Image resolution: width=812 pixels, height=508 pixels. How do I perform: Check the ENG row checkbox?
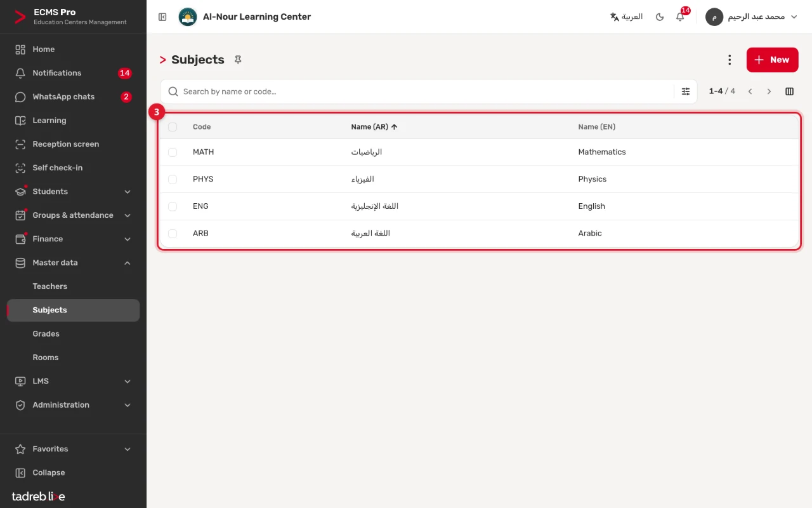point(173,206)
